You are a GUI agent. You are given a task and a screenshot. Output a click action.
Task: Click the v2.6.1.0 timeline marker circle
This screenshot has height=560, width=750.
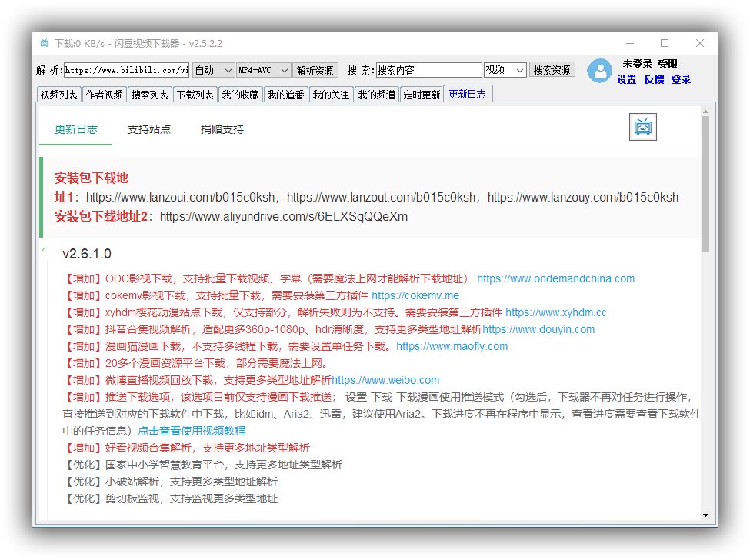46,253
